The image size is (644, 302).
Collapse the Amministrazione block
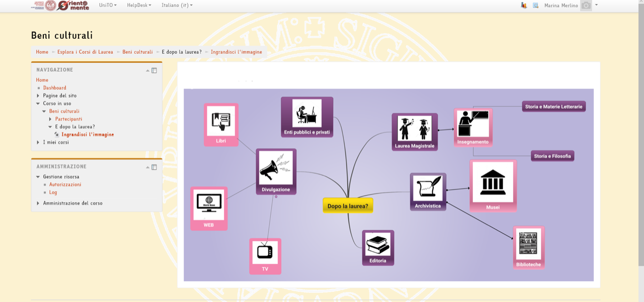(147, 167)
